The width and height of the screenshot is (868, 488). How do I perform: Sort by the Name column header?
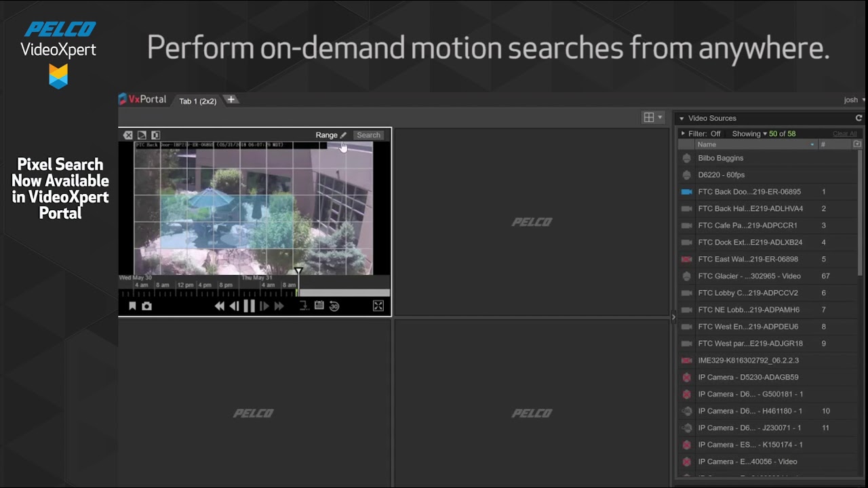tap(755, 144)
